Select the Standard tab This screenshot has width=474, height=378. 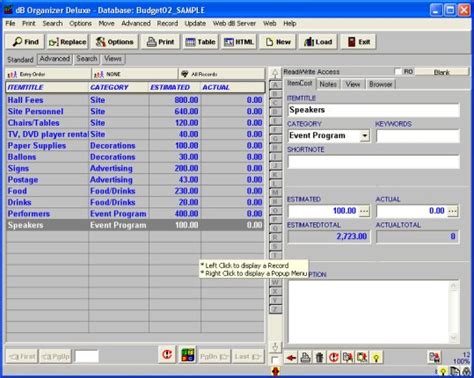tap(20, 60)
